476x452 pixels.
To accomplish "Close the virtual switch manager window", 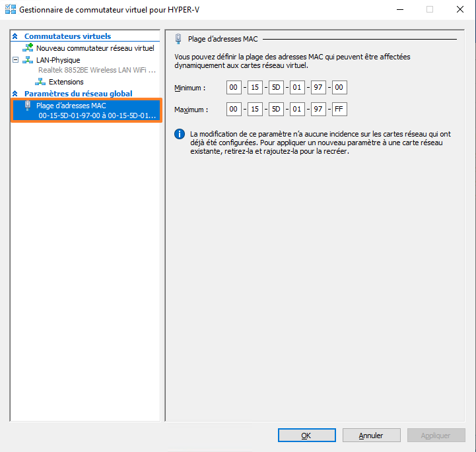I will [x=459, y=10].
